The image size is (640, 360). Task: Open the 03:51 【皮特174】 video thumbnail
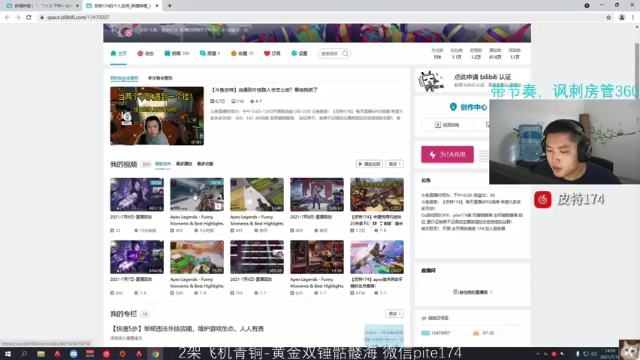[377, 194]
